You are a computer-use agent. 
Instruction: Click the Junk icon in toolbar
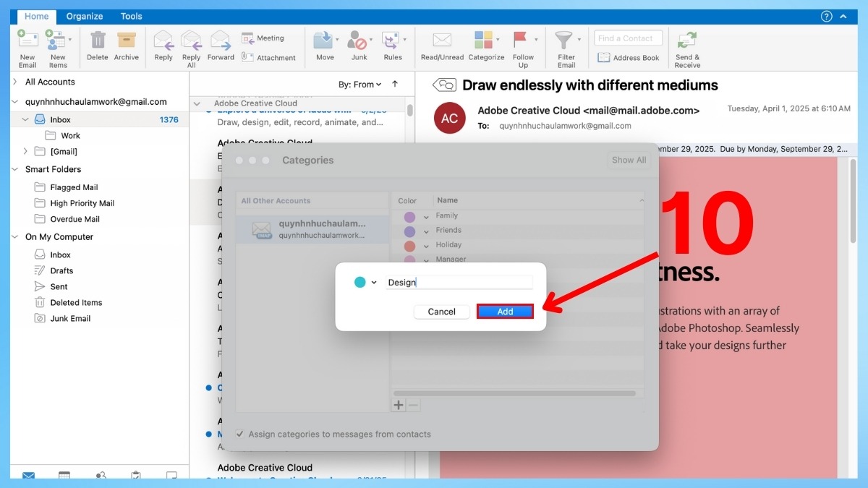pyautogui.click(x=357, y=42)
